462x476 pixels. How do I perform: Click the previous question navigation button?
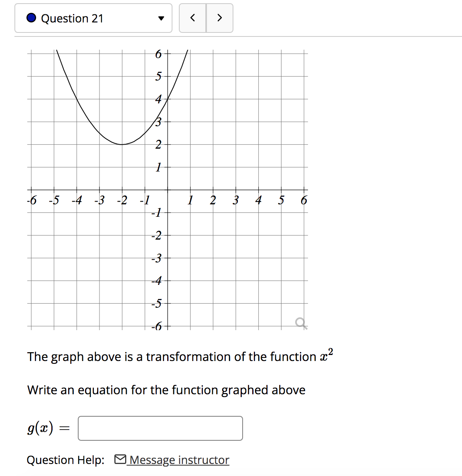(192, 18)
